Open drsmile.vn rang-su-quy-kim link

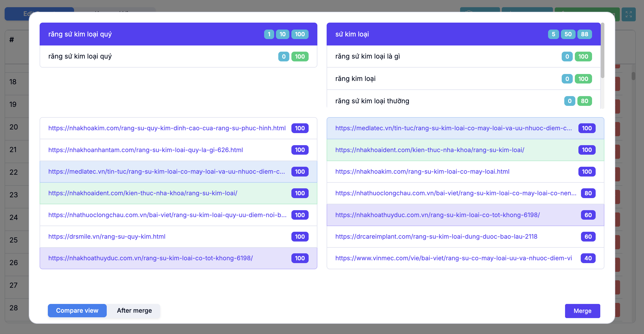tap(107, 237)
